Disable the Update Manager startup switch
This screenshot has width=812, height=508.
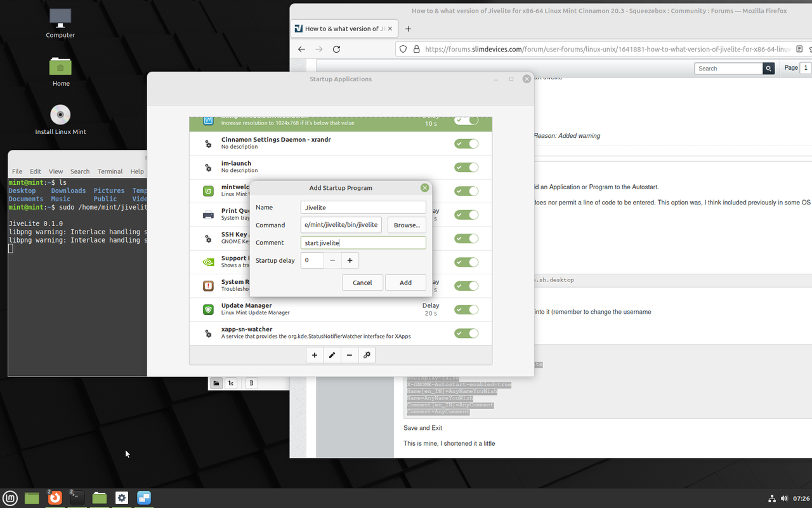pyautogui.click(x=466, y=309)
